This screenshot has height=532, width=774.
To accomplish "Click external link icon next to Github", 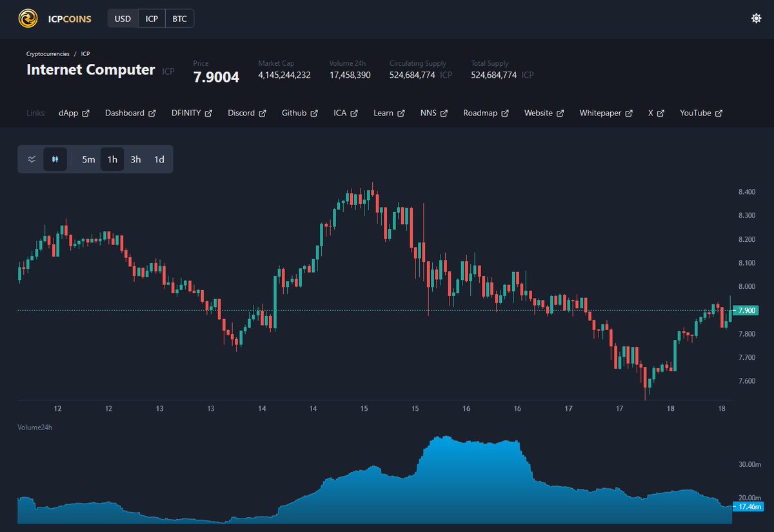I will (314, 113).
